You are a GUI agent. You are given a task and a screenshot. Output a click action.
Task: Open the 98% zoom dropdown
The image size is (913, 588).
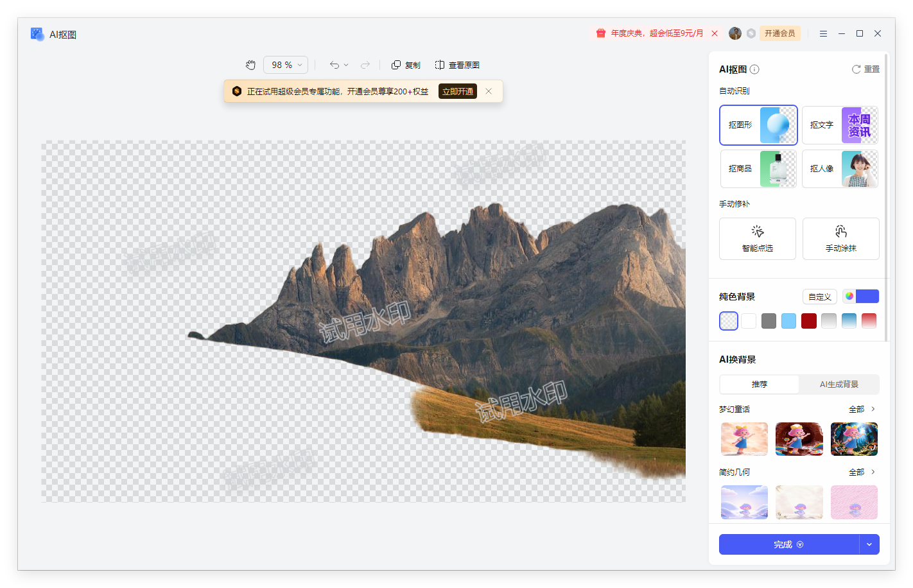286,65
